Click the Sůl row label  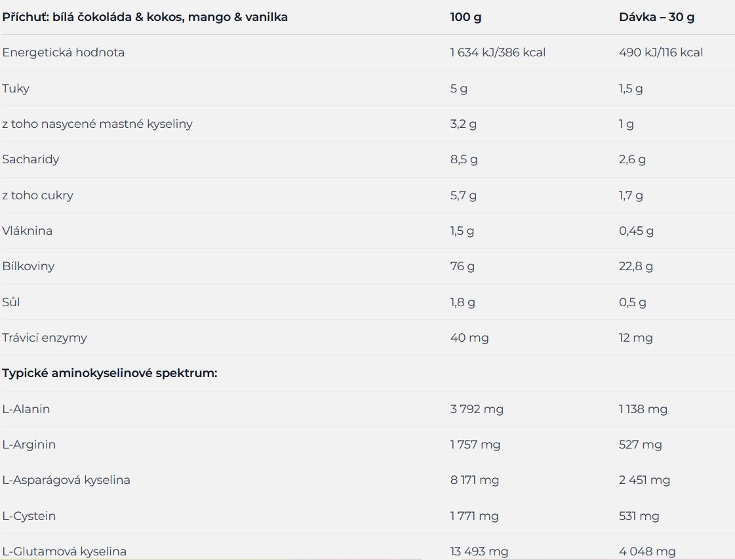[10, 302]
